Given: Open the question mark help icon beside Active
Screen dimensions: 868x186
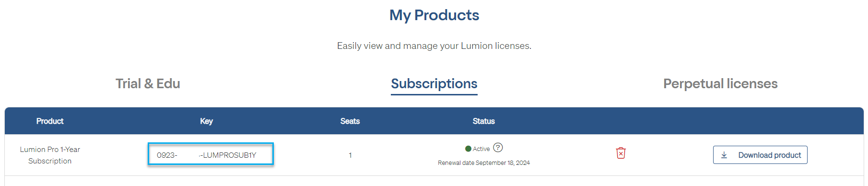Looking at the screenshot, I should pyautogui.click(x=498, y=148).
